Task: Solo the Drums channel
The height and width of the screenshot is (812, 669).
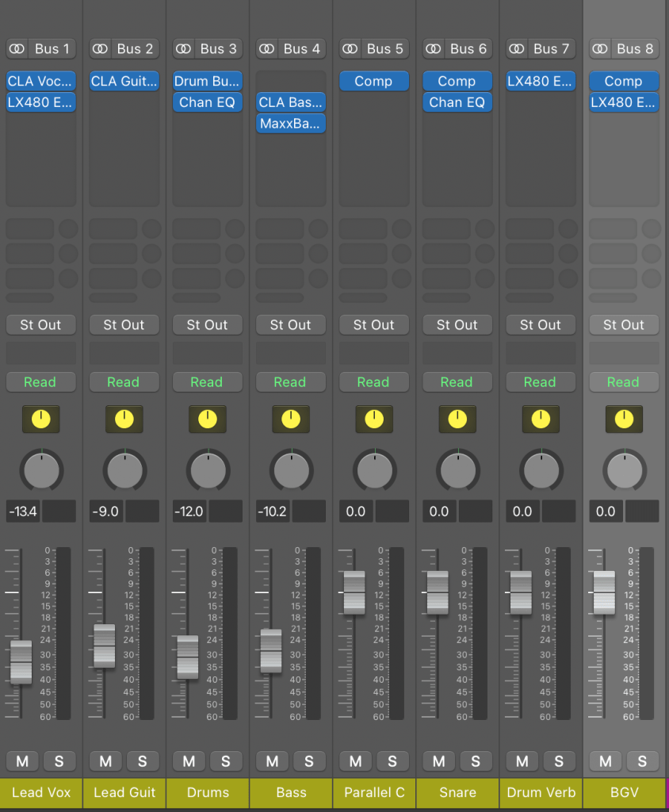Action: [x=225, y=761]
